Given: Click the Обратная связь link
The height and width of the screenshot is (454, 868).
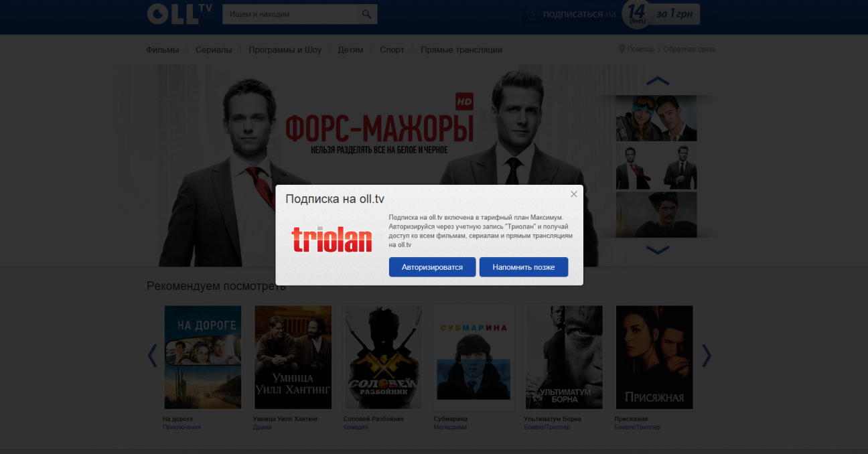Looking at the screenshot, I should pyautogui.click(x=689, y=49).
